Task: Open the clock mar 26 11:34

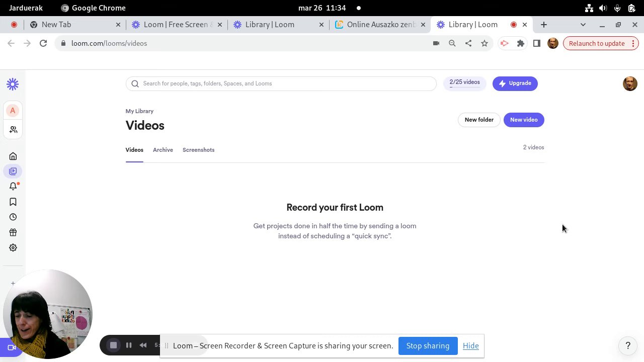Action: (322, 8)
